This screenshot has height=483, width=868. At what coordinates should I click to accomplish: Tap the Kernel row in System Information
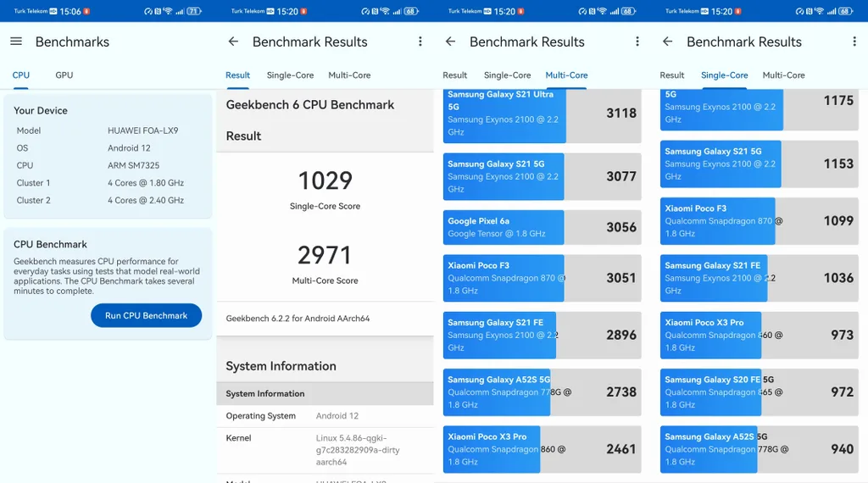[325, 450]
